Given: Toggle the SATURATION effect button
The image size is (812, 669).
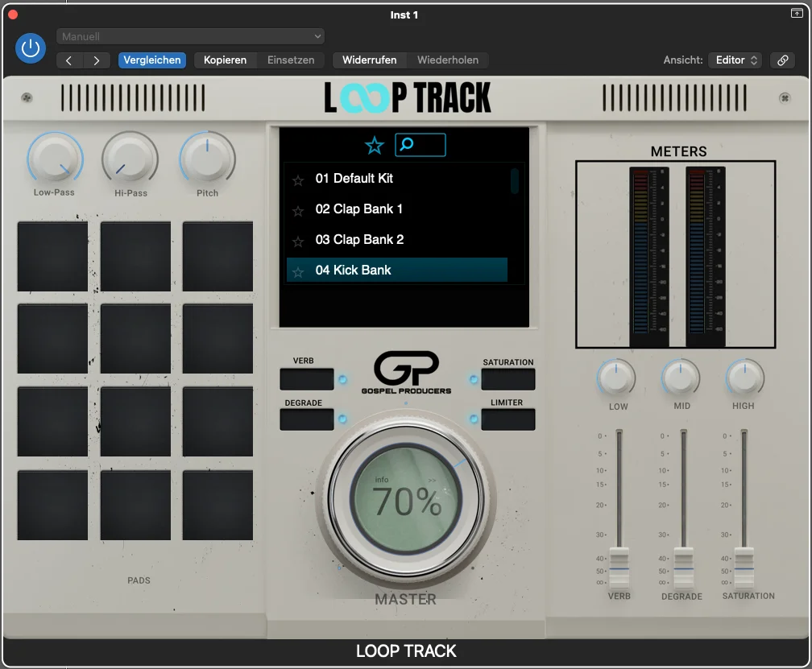Looking at the screenshot, I should [508, 379].
